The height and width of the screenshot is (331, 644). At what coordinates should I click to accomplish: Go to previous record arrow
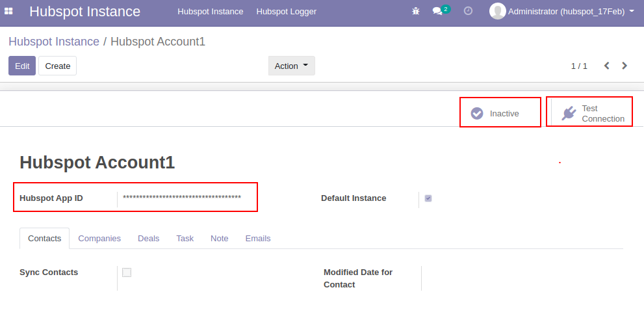(x=606, y=66)
